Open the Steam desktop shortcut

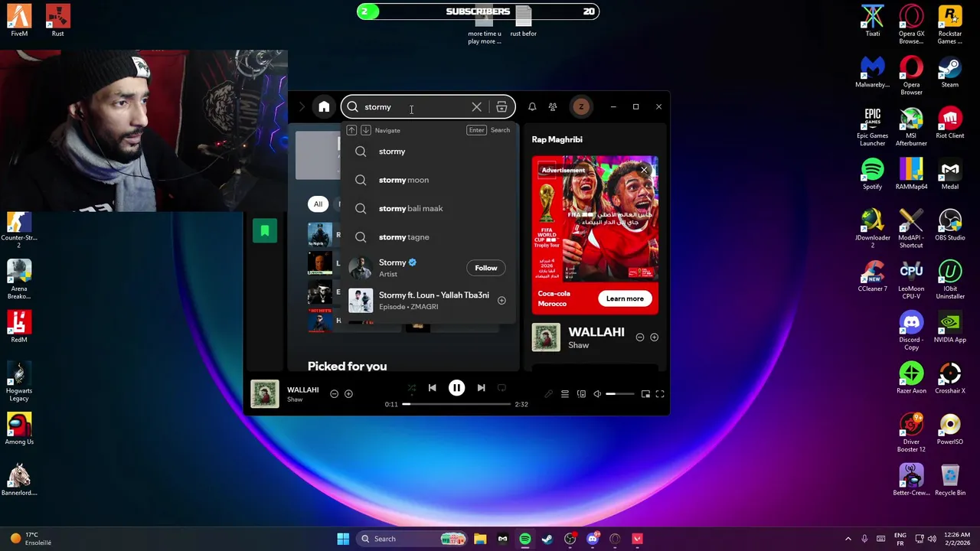[x=950, y=73]
